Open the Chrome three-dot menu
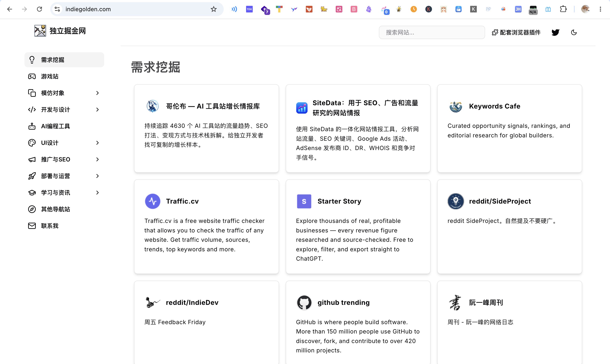The height and width of the screenshot is (364, 610). [x=600, y=9]
